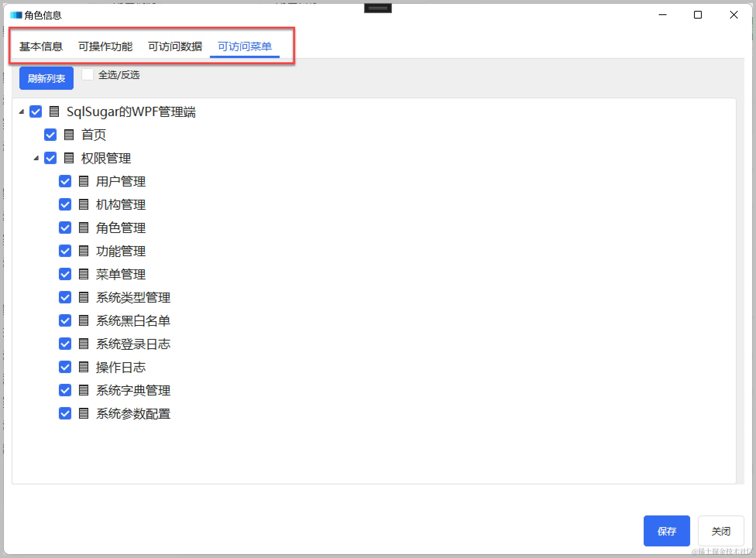Uncheck the 系统登录日志 checkbox
Viewport: 756px width, 558px height.
point(65,344)
